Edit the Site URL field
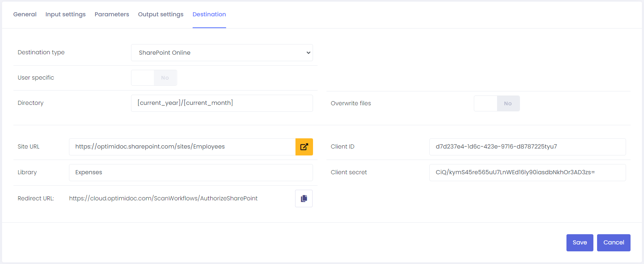The width and height of the screenshot is (644, 264). [182, 147]
